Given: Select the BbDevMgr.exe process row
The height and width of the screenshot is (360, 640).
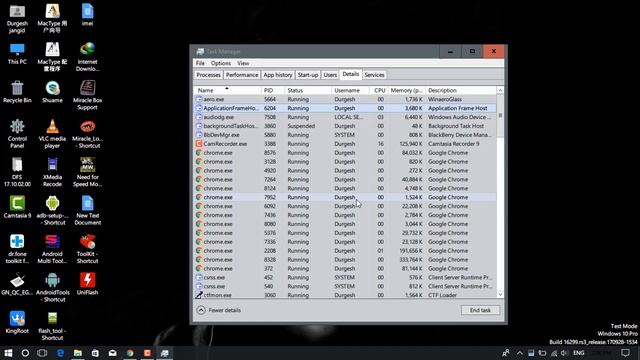Looking at the screenshot, I should click(345, 135).
